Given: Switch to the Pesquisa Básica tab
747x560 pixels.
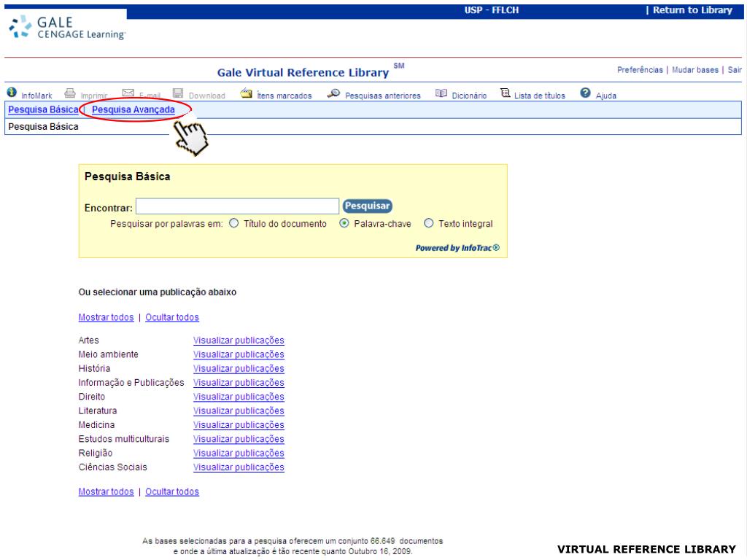Looking at the screenshot, I should pyautogui.click(x=43, y=109).
